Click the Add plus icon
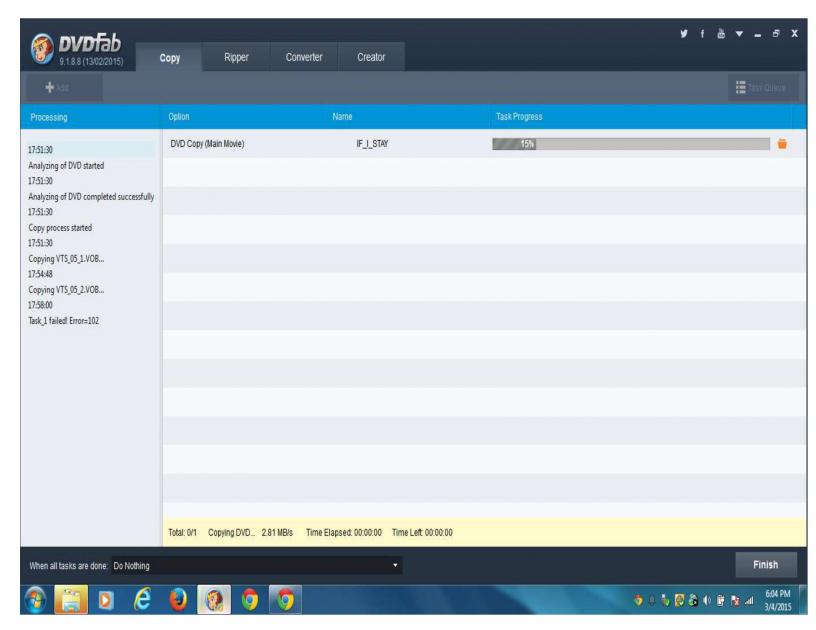Viewport: 816px width, 630px height. pos(50,87)
